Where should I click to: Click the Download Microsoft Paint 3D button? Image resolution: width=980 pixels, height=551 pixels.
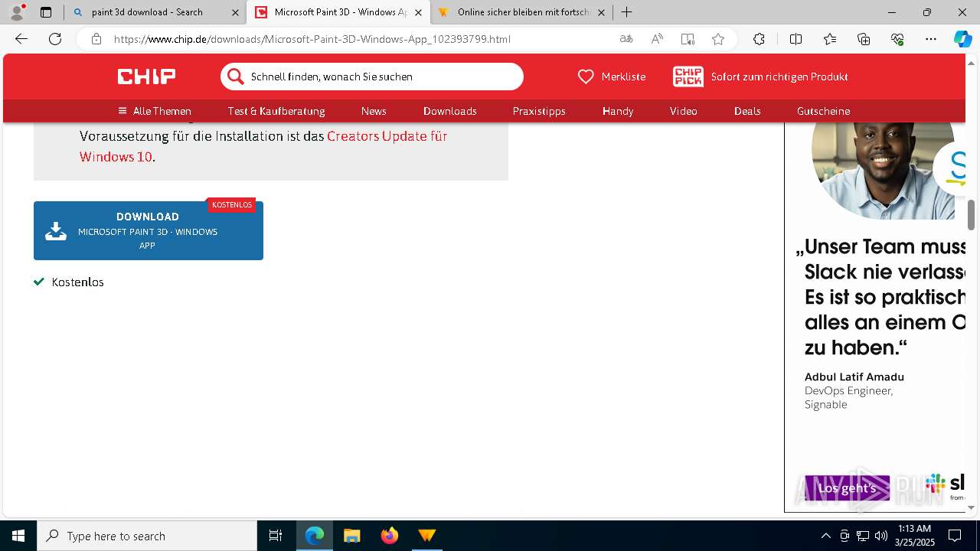149,230
